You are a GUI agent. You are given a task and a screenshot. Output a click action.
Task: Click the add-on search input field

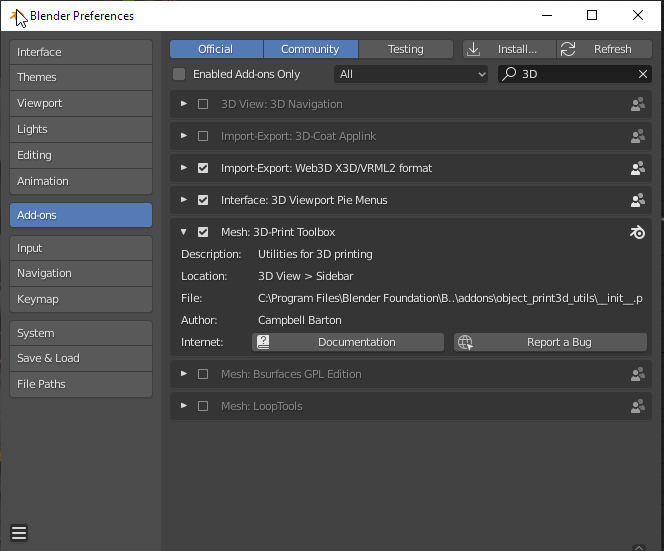tap(575, 74)
